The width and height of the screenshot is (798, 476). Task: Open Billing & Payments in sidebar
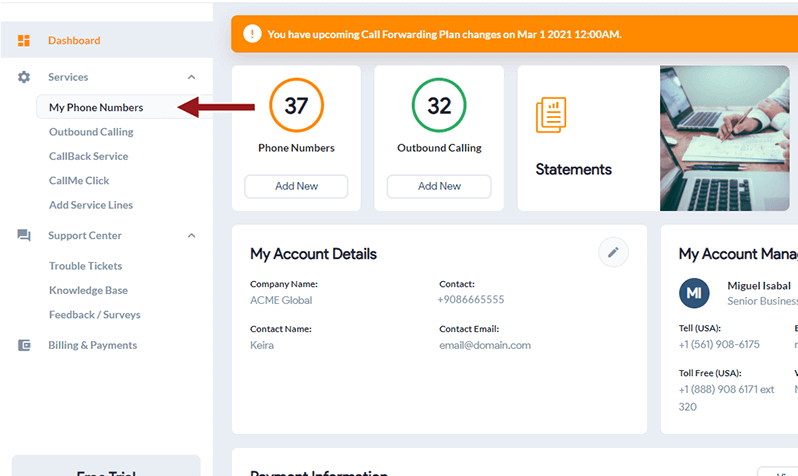[93, 345]
